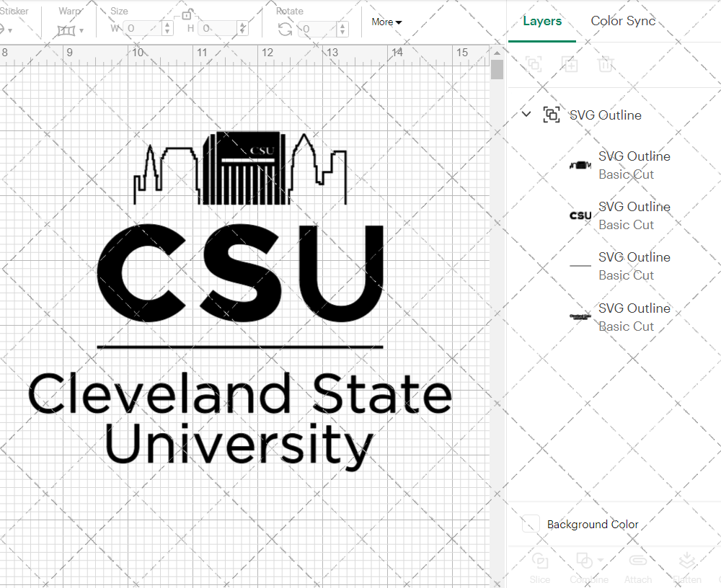Open the Background Color swatch
Viewport: 721px width, 588px height.
pyautogui.click(x=530, y=524)
